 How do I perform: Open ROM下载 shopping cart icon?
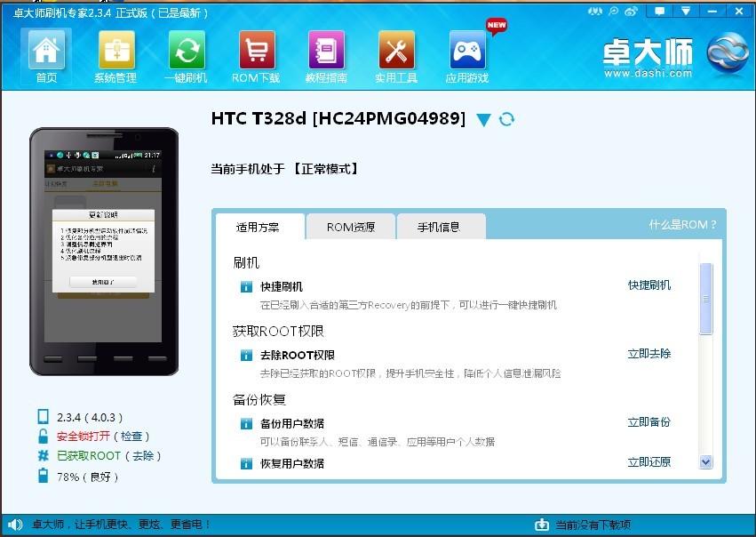pyautogui.click(x=257, y=50)
